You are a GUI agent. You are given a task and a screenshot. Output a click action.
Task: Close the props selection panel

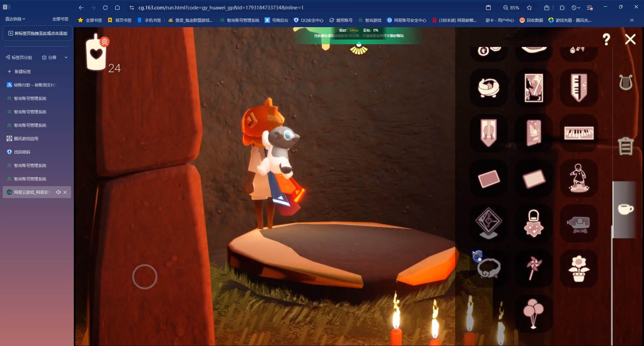630,40
